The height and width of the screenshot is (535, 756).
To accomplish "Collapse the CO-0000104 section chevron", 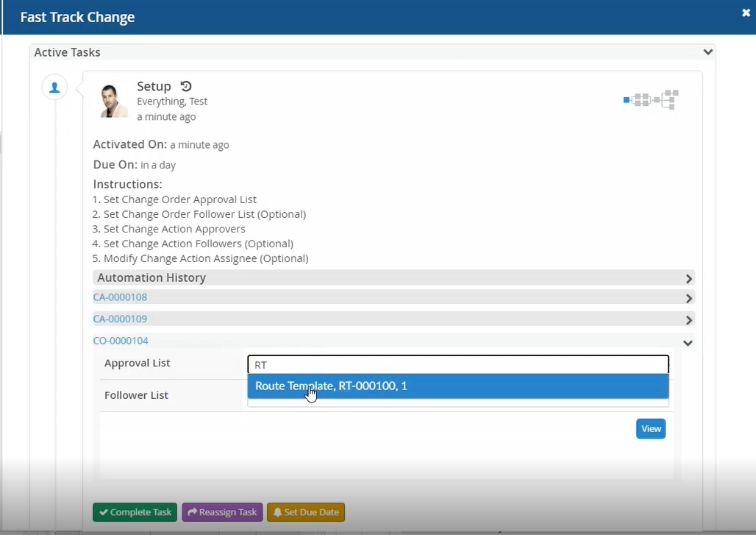I will 688,342.
